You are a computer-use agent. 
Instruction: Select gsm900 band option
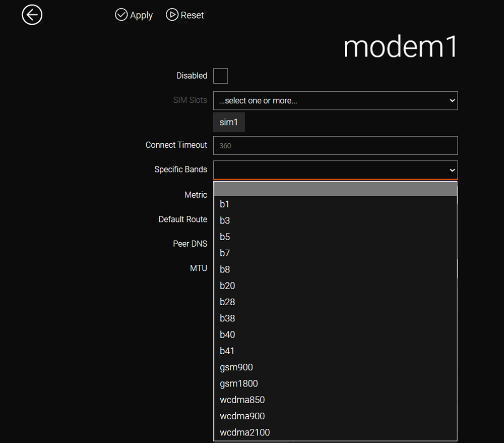pos(335,367)
